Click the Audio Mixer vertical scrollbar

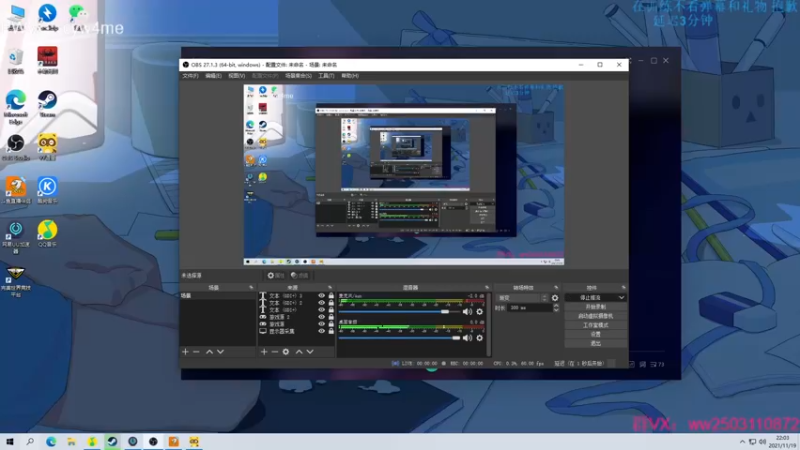(489, 324)
